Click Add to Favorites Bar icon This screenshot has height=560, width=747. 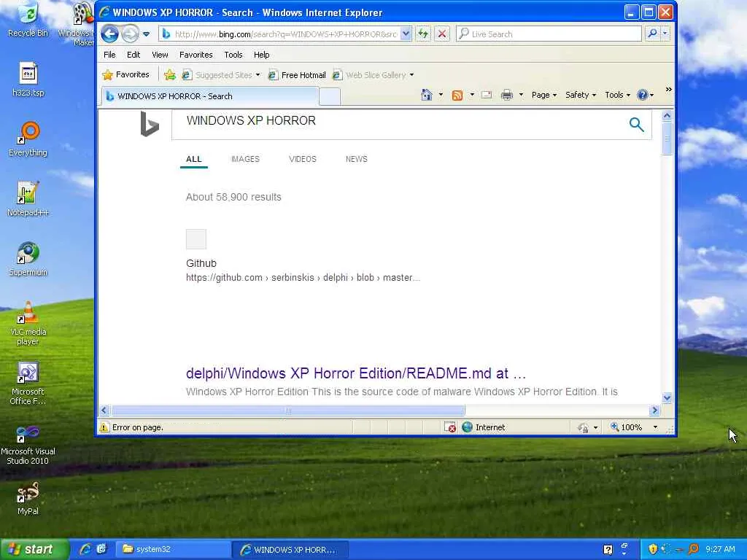pyautogui.click(x=169, y=75)
